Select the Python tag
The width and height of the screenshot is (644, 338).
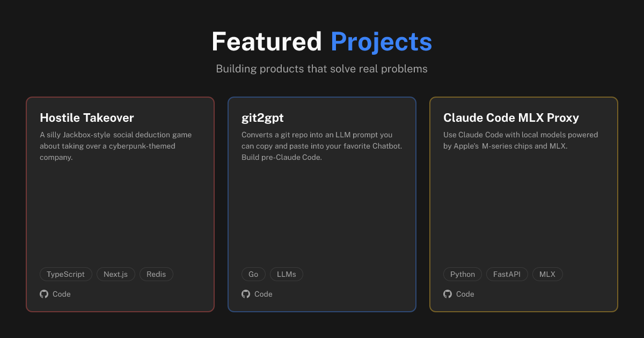(x=462, y=274)
